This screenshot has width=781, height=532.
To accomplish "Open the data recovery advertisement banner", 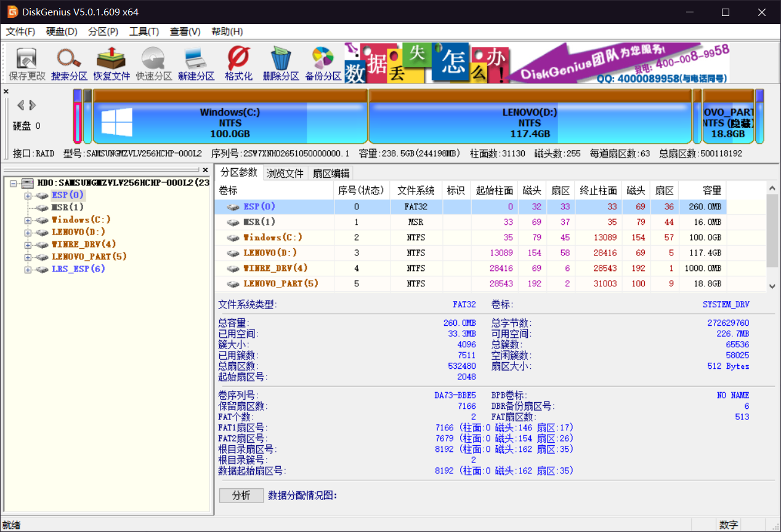I will (536, 63).
